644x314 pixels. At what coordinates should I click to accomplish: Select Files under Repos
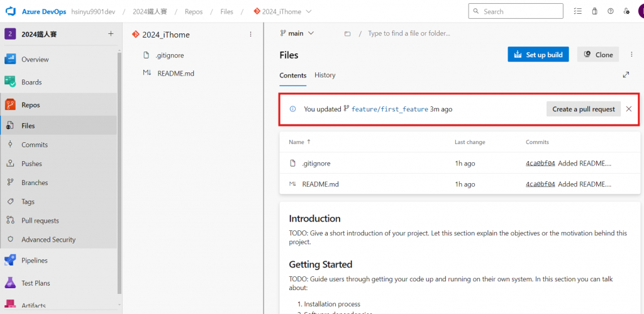click(x=58, y=126)
